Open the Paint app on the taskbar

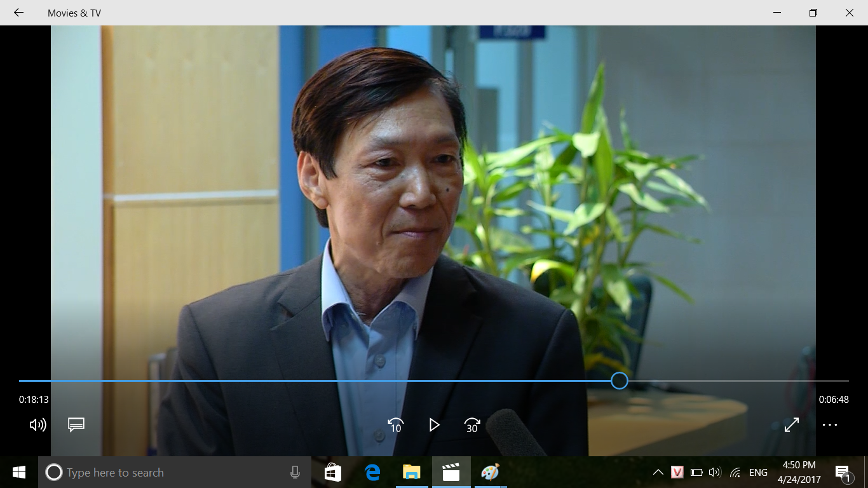pyautogui.click(x=490, y=472)
